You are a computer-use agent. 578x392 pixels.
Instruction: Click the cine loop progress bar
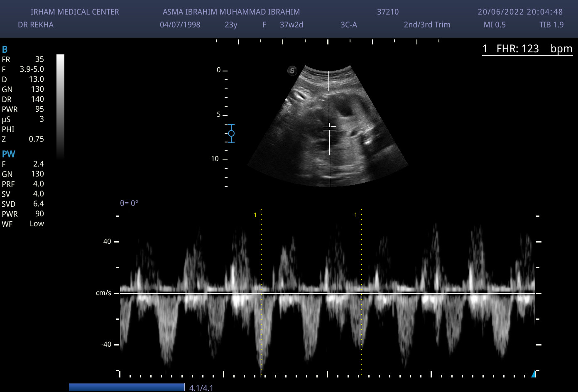coord(127,387)
